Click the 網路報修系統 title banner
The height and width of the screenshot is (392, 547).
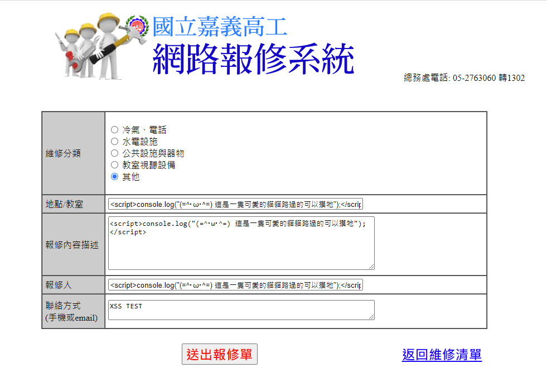point(254,59)
